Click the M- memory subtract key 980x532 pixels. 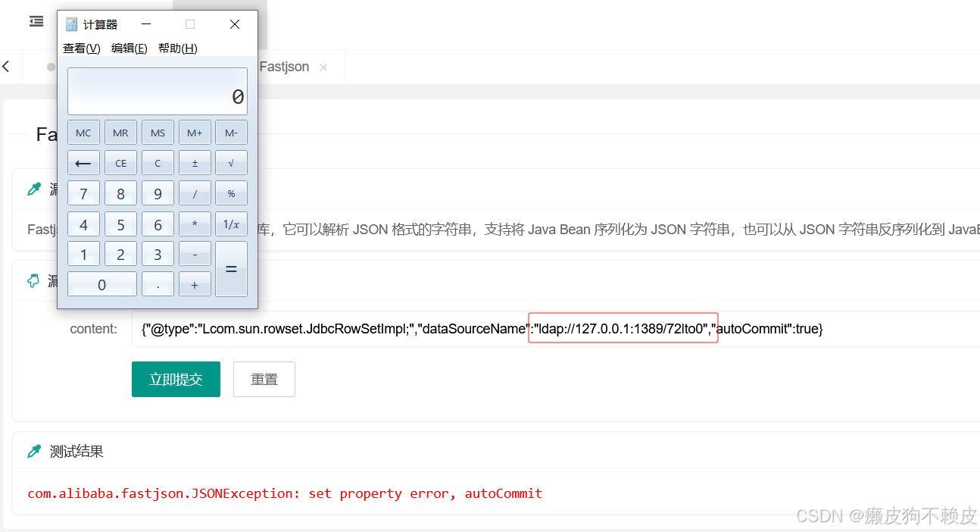point(231,133)
